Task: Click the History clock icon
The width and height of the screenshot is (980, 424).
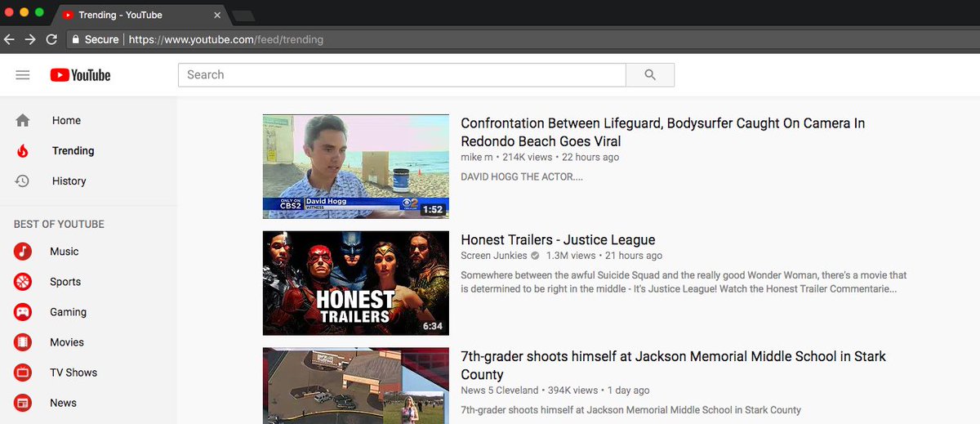Action: (x=23, y=181)
